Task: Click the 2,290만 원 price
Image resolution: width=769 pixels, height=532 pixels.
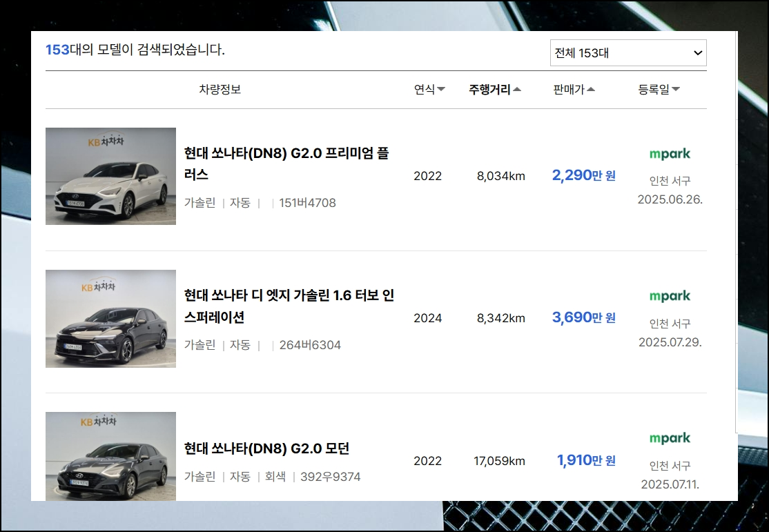Action: coord(583,175)
